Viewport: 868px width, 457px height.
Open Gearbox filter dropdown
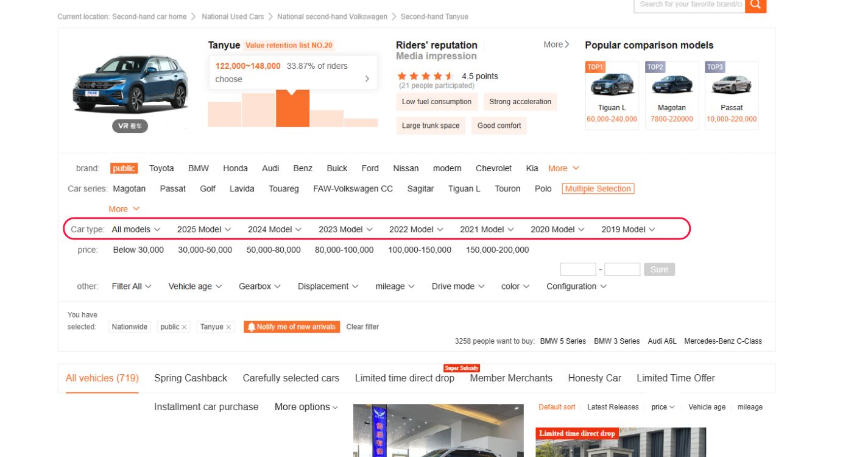259,286
